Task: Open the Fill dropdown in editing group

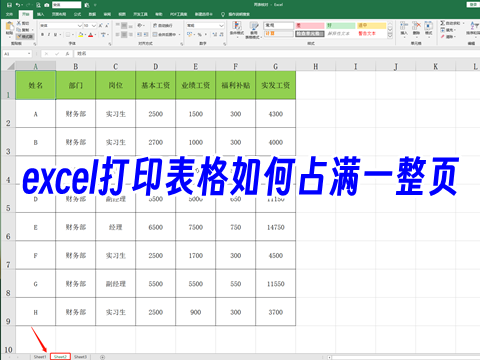Action: click(x=447, y=30)
